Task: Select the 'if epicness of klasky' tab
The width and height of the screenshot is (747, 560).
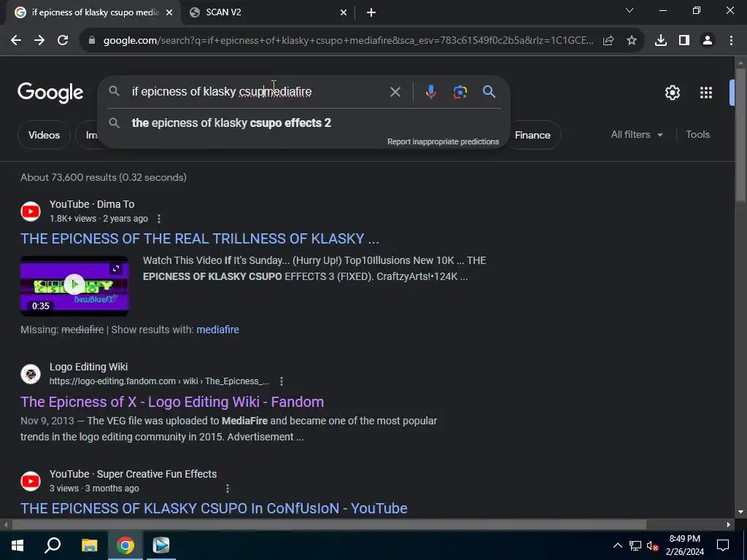Action: 93,13
